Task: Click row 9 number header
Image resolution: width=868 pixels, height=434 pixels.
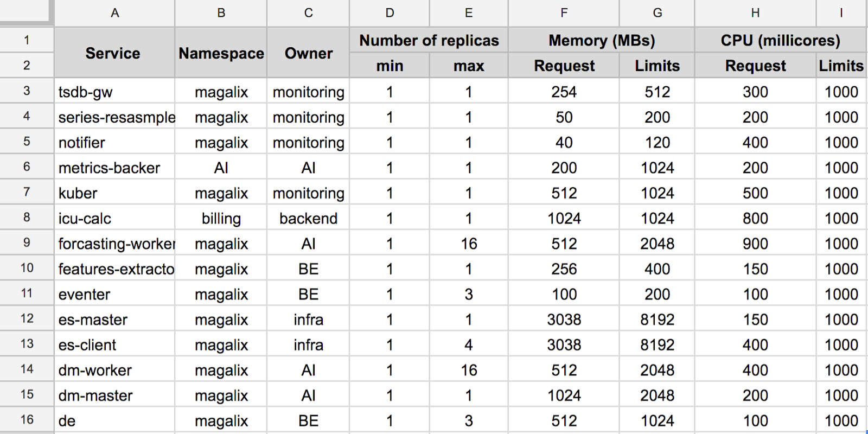Action: (x=27, y=243)
